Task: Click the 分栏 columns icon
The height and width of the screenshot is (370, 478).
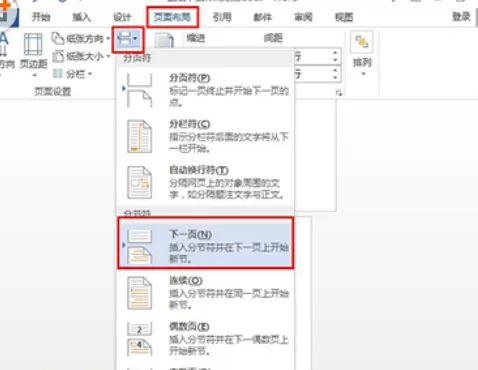Action: point(58,73)
